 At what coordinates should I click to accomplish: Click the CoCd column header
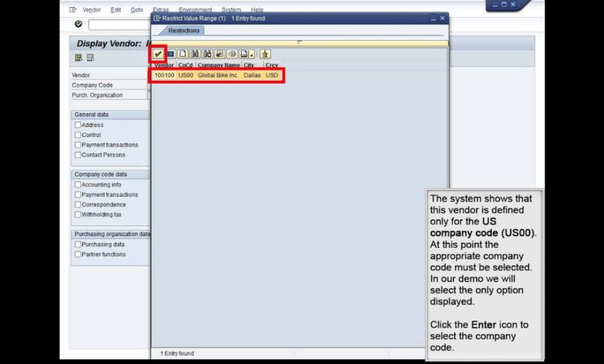pos(186,65)
